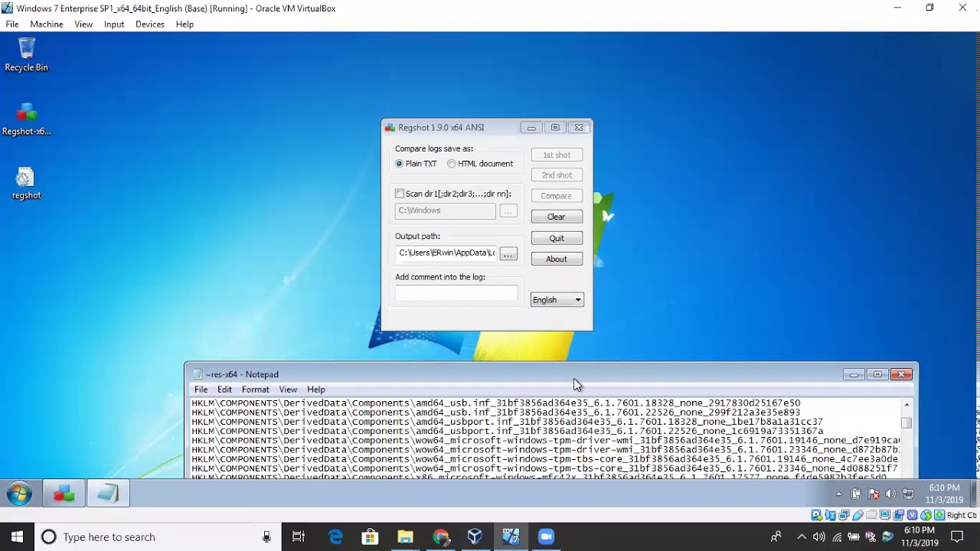Click the VirtualBox mouse integration indicator
The height and width of the screenshot is (551, 980).
pos(926,515)
